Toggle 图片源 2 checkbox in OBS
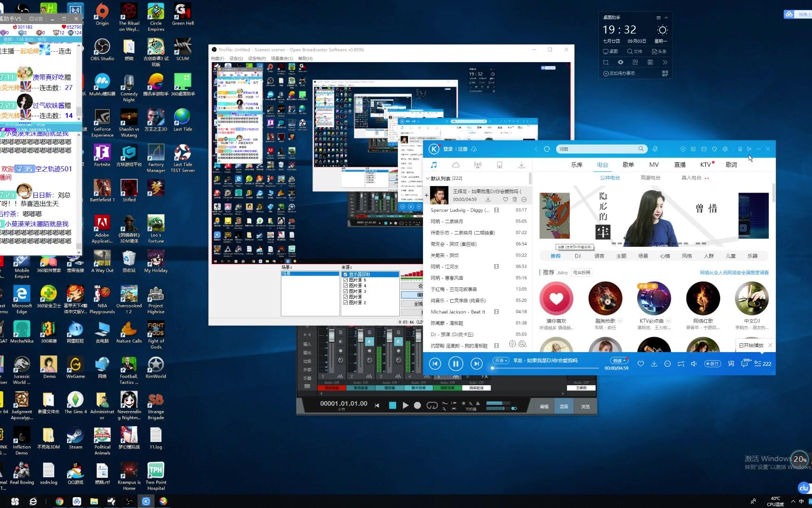This screenshot has width=812, height=508. click(345, 302)
